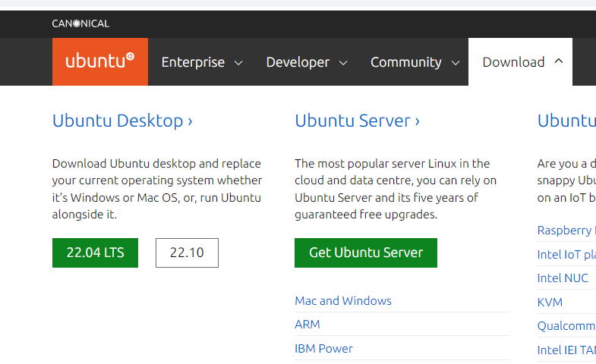Click the Canonical logo in top bar

[80, 24]
